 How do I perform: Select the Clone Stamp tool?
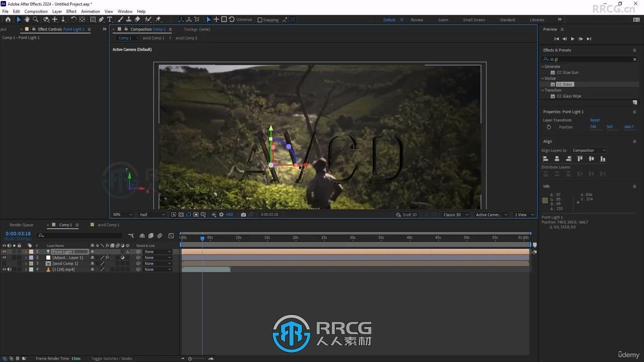[x=129, y=20]
